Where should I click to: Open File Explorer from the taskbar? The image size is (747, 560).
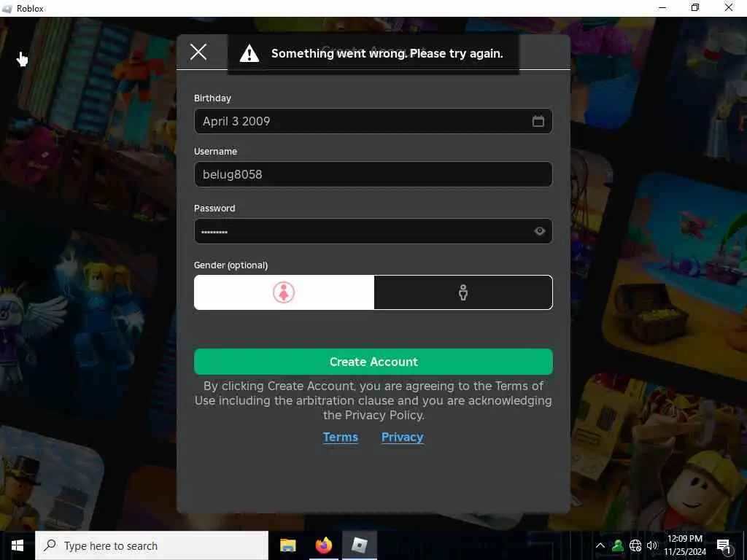coord(287,545)
